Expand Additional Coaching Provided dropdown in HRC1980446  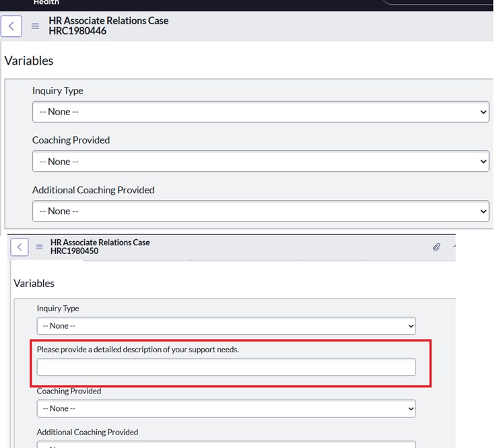(260, 211)
